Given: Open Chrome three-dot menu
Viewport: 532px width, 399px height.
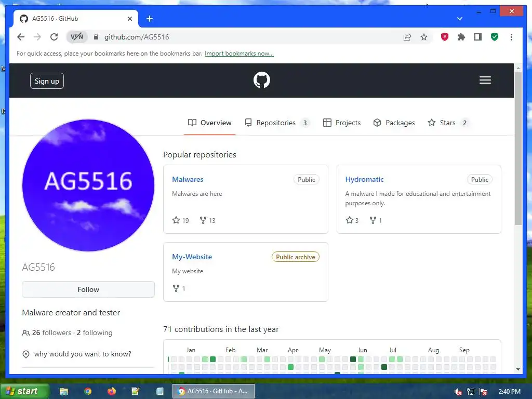Looking at the screenshot, I should [511, 37].
